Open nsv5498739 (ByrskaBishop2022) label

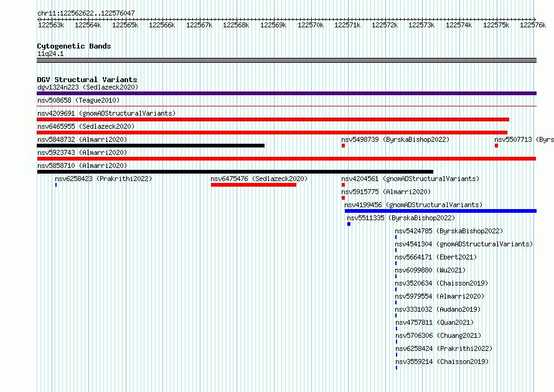[x=395, y=139]
